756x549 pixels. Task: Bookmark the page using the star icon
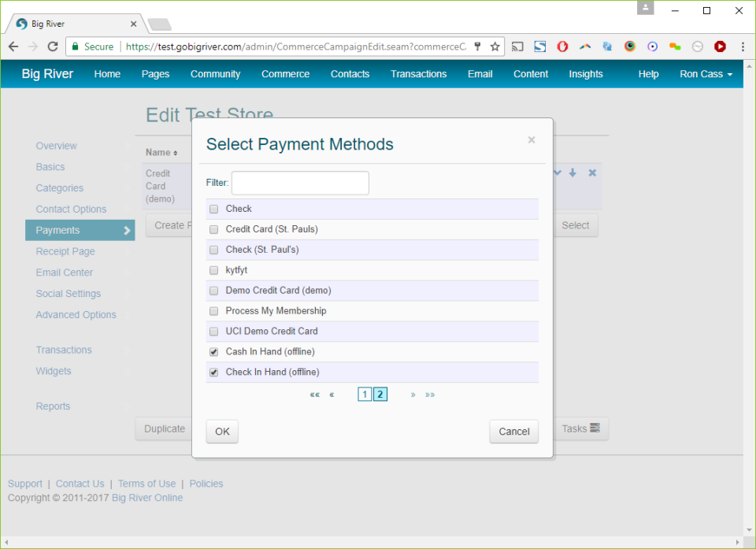click(495, 47)
